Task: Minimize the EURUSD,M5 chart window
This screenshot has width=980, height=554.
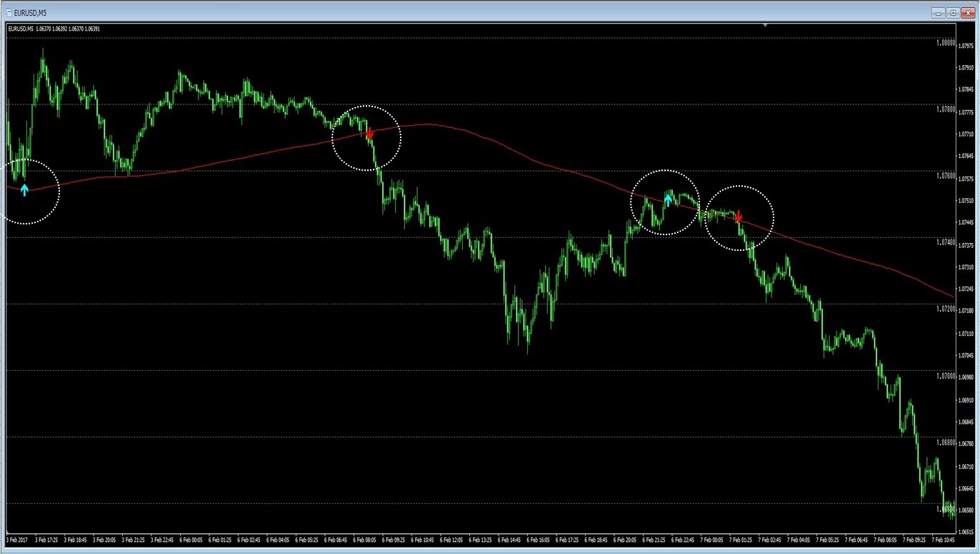Action: click(x=939, y=12)
